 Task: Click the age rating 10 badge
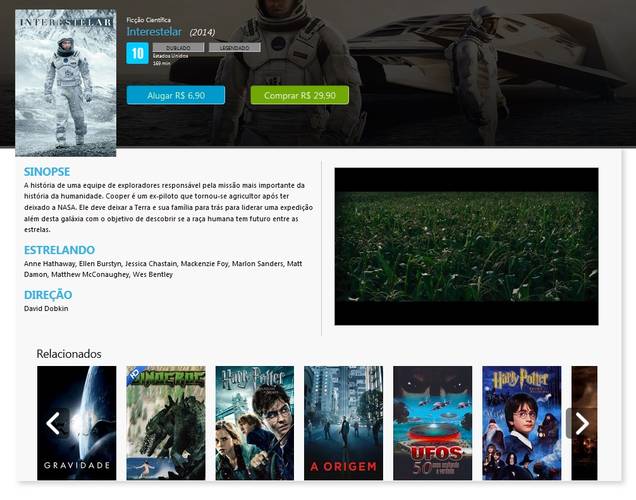point(138,53)
